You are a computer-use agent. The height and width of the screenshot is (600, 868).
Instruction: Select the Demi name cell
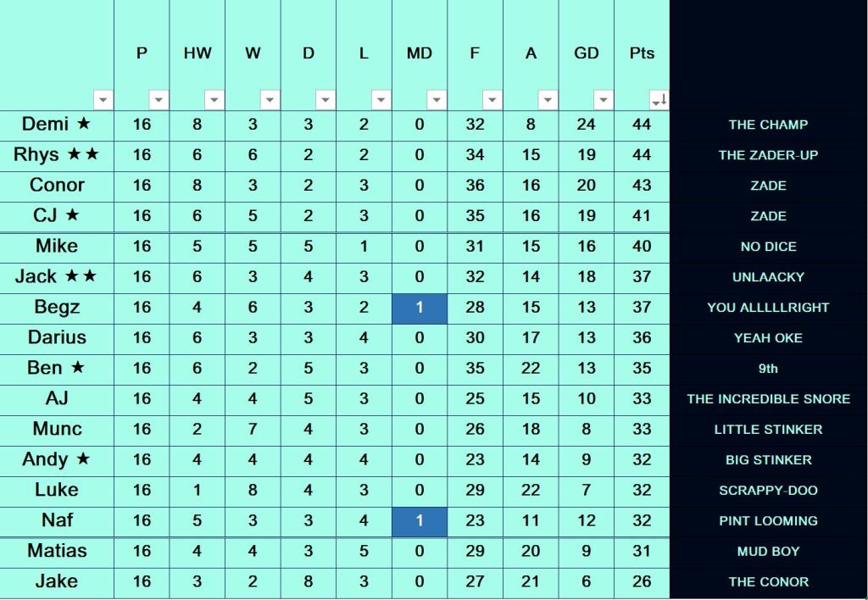click(x=57, y=125)
